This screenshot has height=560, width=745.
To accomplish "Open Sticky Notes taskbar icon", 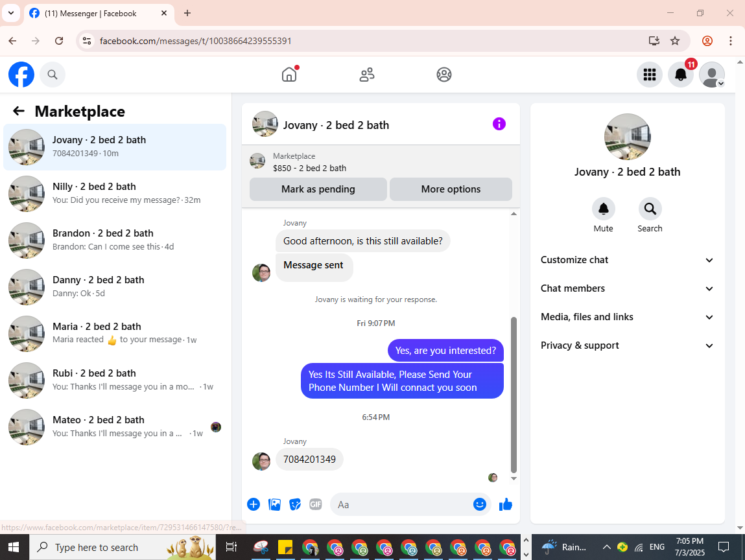I will click(x=285, y=547).
